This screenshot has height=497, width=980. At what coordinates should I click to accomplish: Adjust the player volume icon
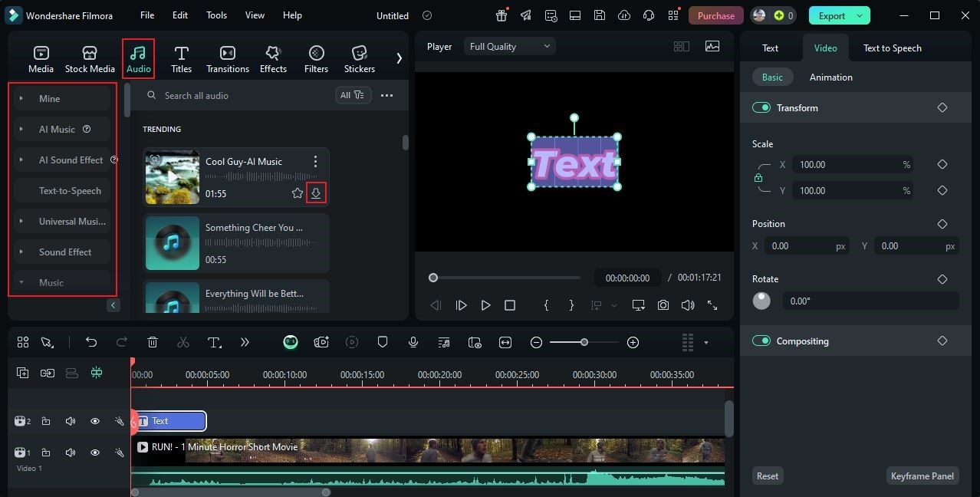click(x=688, y=305)
